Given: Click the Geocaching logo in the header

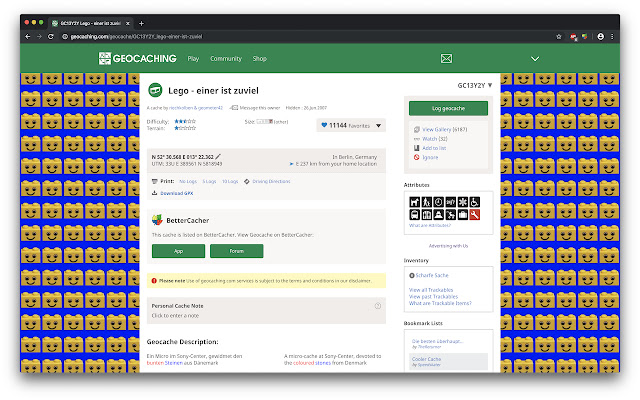Looking at the screenshot, I should (138, 58).
